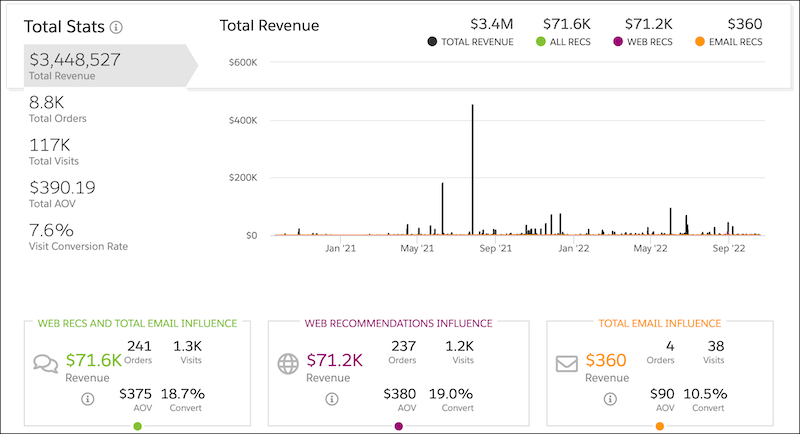Click the May '21 axis label
Screen dimensions: 800x434
coord(417,248)
